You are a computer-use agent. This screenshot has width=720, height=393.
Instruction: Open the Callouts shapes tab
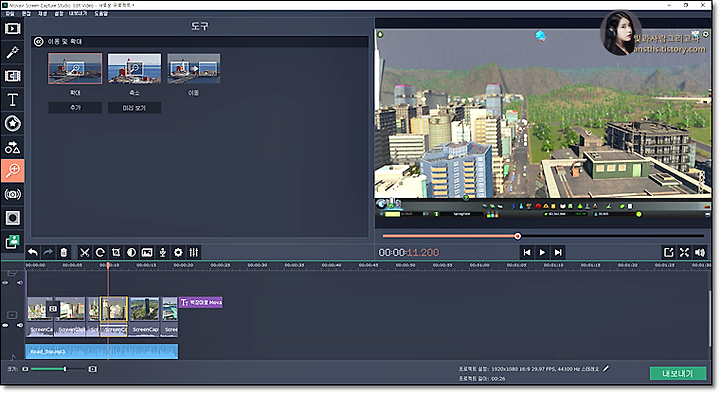pyautogui.click(x=12, y=147)
